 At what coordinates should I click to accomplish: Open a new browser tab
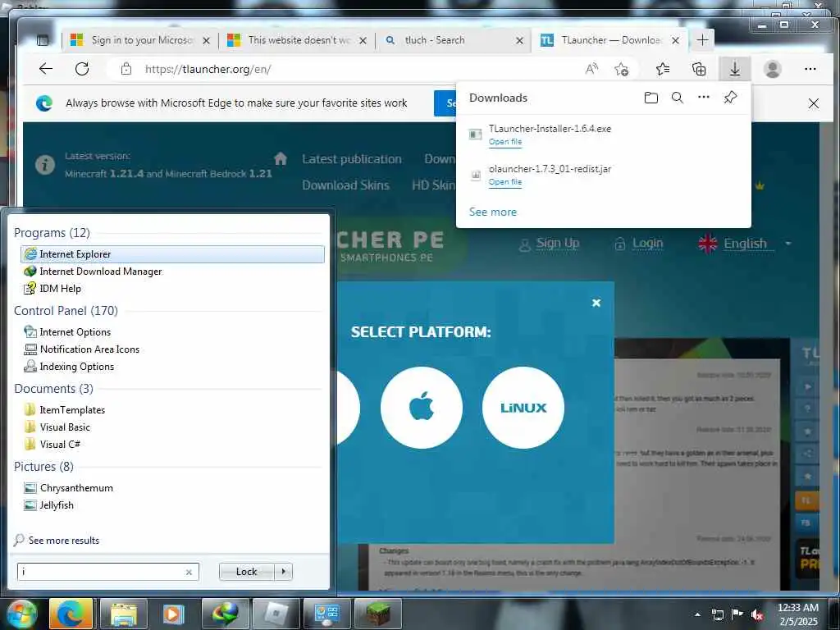702,39
